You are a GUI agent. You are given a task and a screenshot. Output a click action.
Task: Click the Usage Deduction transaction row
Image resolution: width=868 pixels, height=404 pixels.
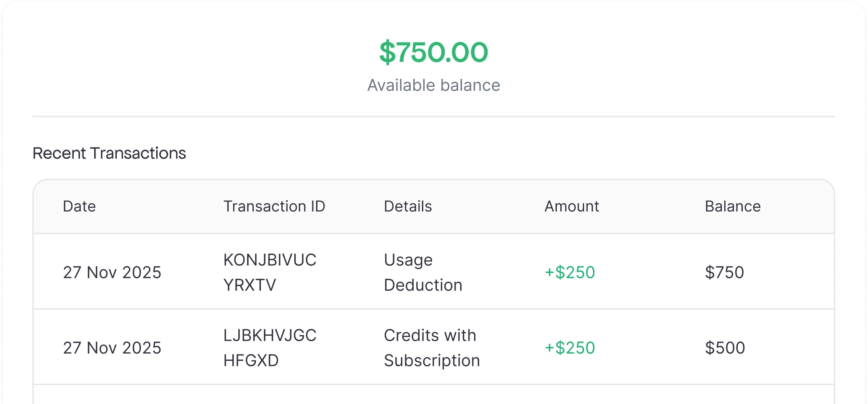pos(434,272)
